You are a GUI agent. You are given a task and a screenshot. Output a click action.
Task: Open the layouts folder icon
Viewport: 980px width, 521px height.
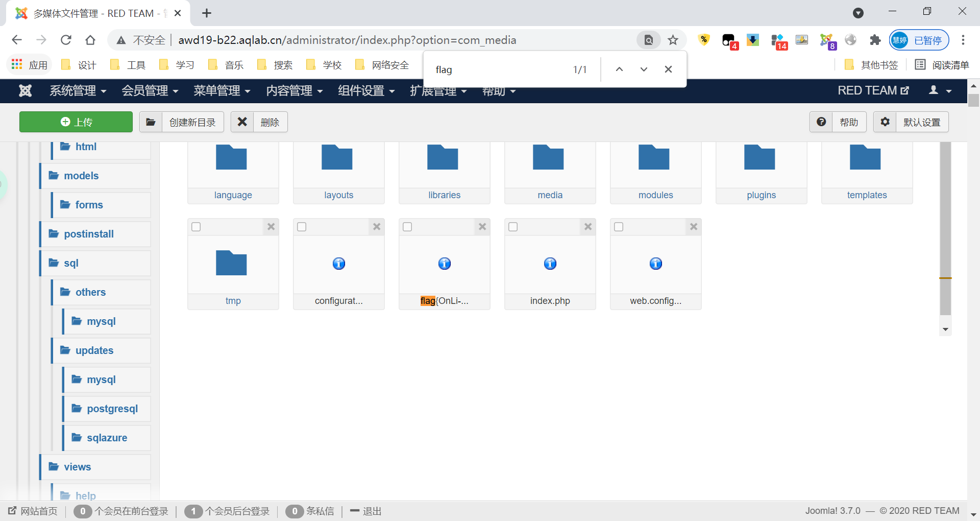337,157
